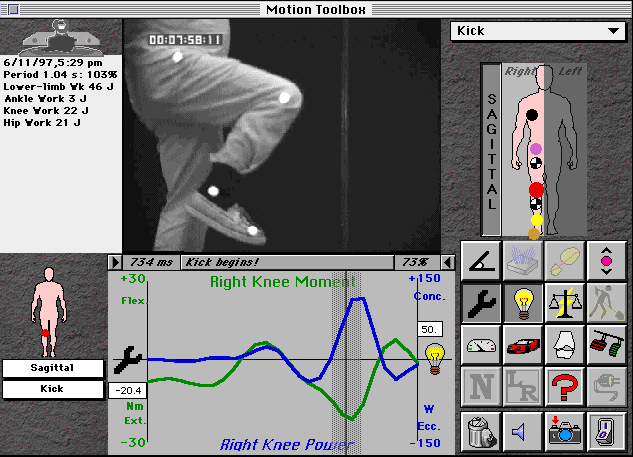Click the up/down joint selector arrows
Viewport: 633px width, 457px height.
pos(606,259)
